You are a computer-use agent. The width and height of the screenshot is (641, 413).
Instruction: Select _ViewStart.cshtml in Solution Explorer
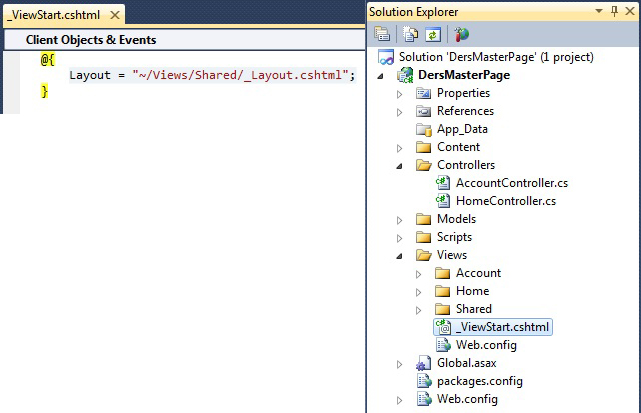[502, 327]
